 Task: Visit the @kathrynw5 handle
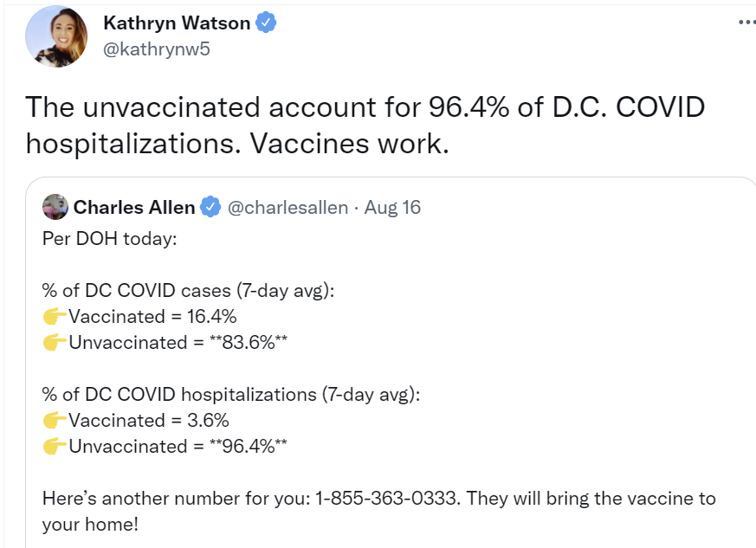(x=156, y=49)
